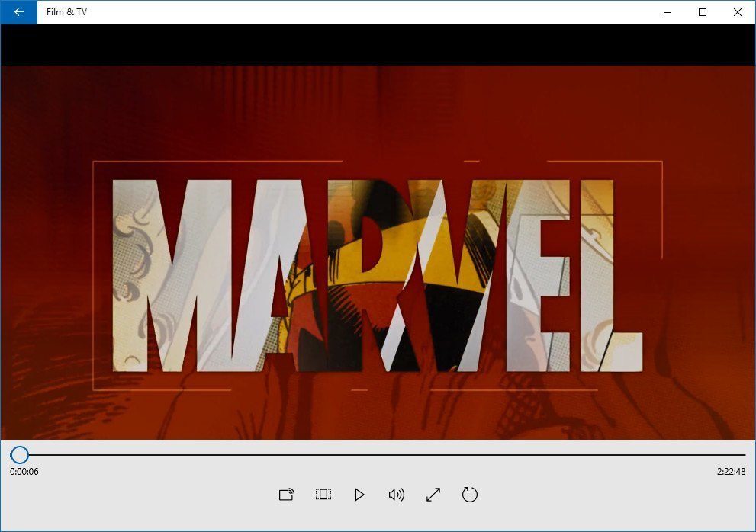Close the Film & TV window
Screen dimensions: 756x532
pyautogui.click(x=738, y=12)
